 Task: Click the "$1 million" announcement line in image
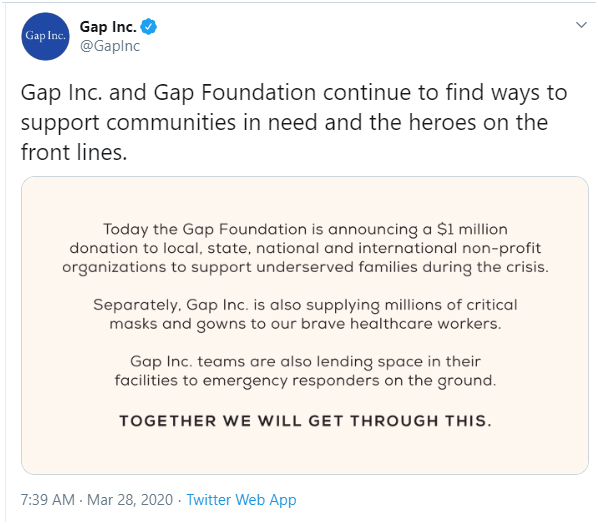pos(305,230)
